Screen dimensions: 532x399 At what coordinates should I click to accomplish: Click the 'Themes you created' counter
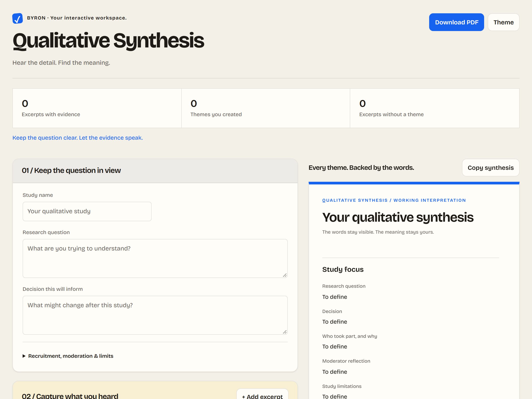tap(266, 108)
